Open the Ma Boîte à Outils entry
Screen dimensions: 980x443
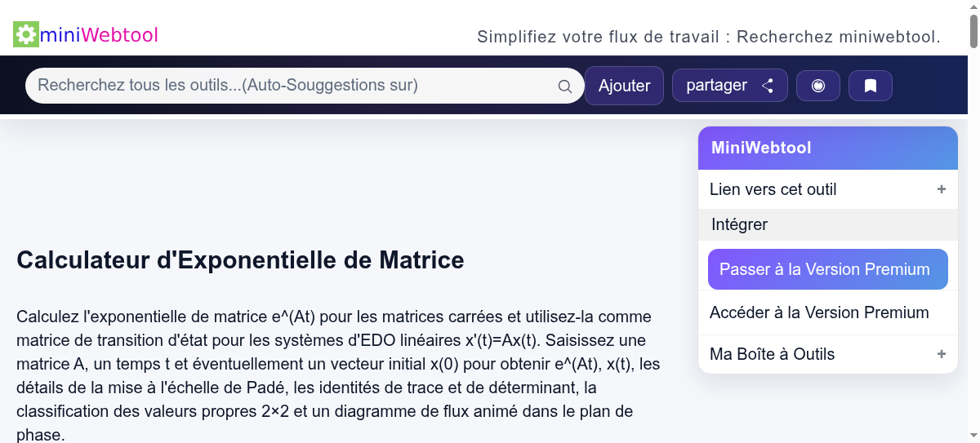[x=772, y=354]
